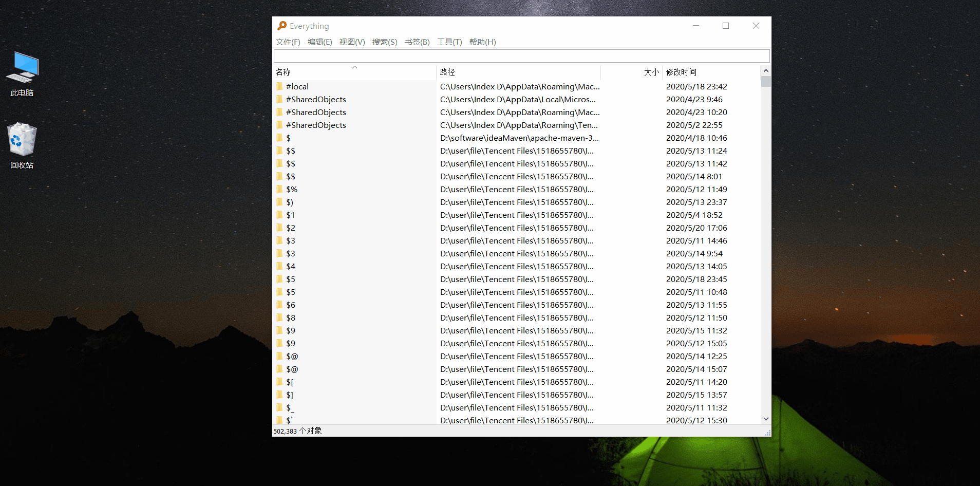Click folder icon of $$ modified 2020/5/14 8:01
Image resolution: width=980 pixels, height=486 pixels.
[x=279, y=176]
